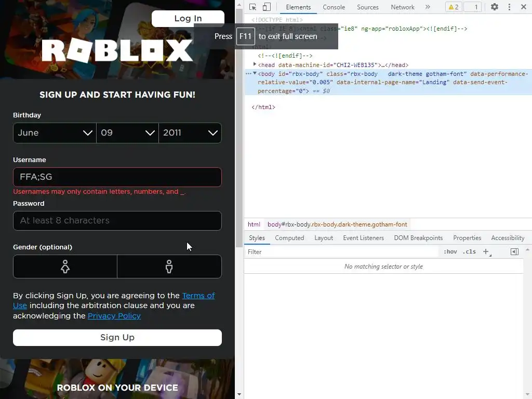Toggle the device toolbar icon
Image resolution: width=532 pixels, height=399 pixels.
tap(267, 7)
